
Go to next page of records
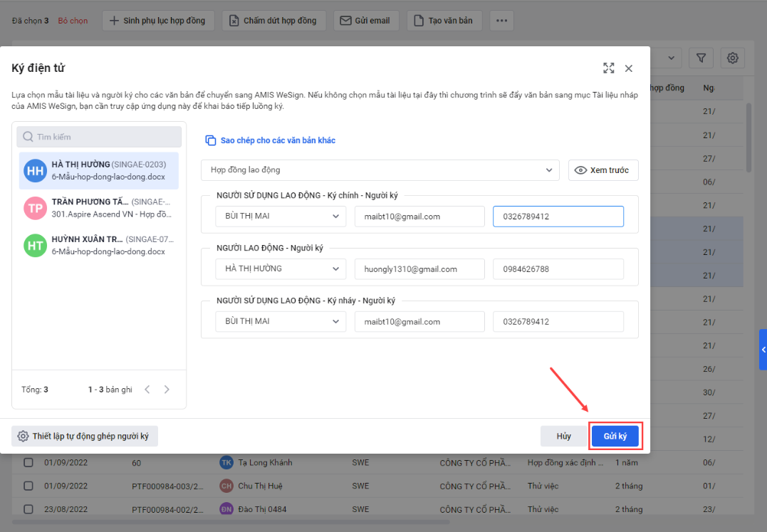click(x=167, y=390)
